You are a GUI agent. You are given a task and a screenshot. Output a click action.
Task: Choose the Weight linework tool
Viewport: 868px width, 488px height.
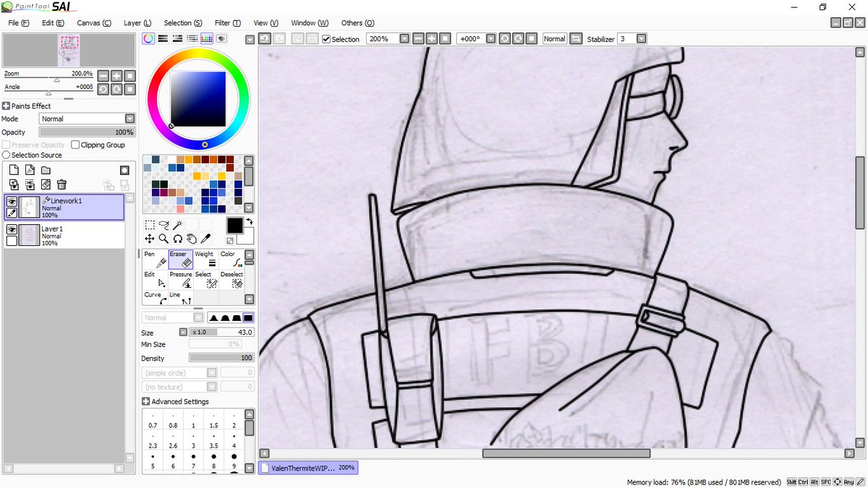tap(206, 259)
